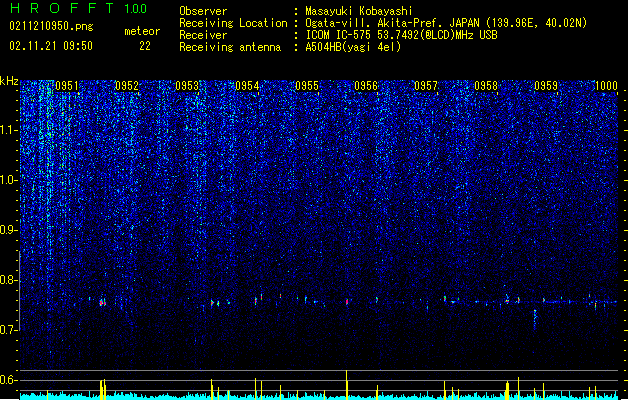Click the Receiving Location label
Screen dimensions: 629x400
point(233,23)
